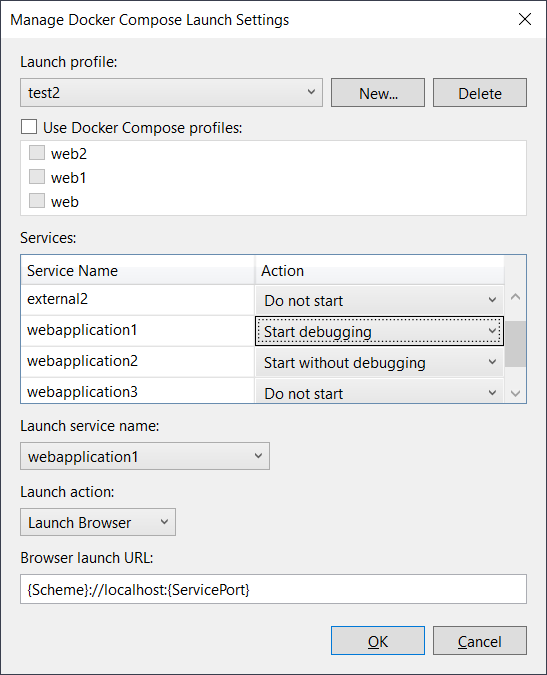This screenshot has width=547, height=675.
Task: Confirm settings with the OK button
Action: point(377,641)
